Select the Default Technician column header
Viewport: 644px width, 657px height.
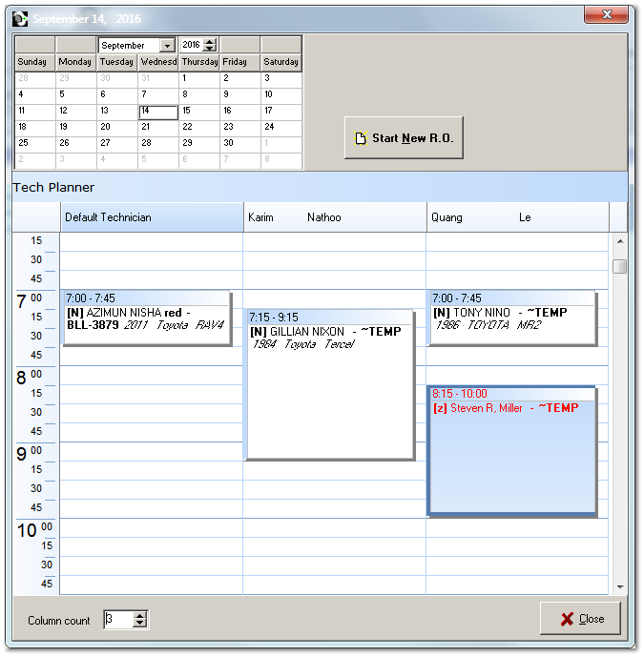[153, 217]
